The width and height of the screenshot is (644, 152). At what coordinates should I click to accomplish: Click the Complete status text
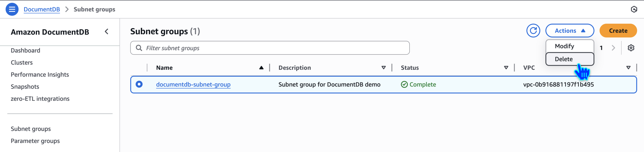[x=422, y=84]
